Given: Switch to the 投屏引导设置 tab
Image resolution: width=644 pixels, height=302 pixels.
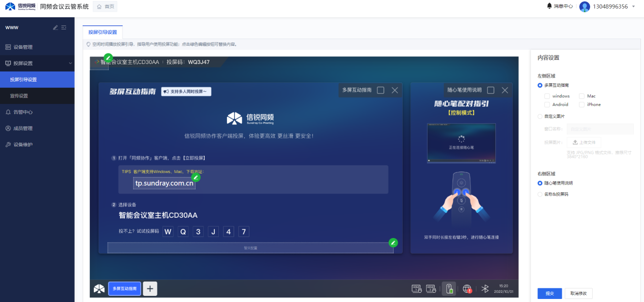Looking at the screenshot, I should 103,32.
